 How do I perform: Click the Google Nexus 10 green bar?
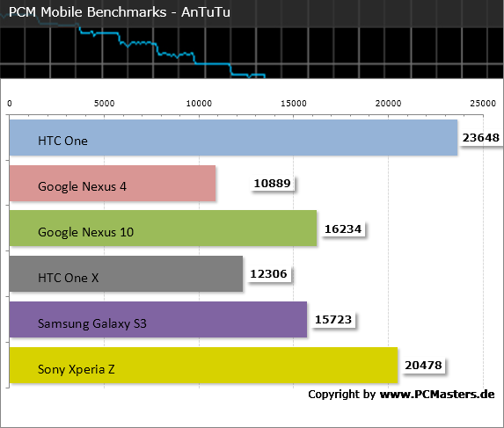point(163,229)
